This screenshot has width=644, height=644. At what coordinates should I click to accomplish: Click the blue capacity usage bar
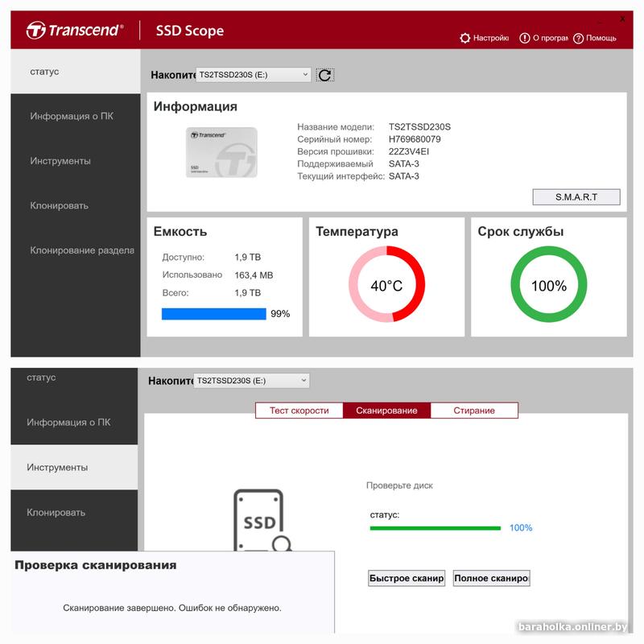tap(213, 314)
